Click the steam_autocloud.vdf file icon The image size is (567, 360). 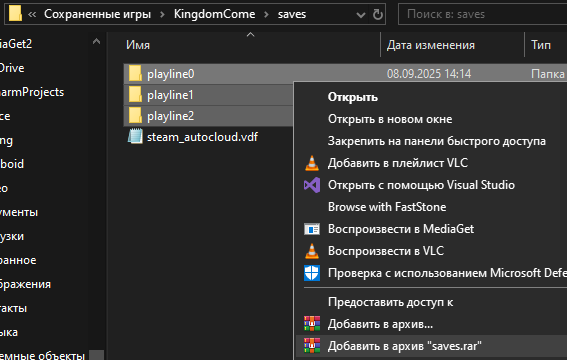(135, 137)
